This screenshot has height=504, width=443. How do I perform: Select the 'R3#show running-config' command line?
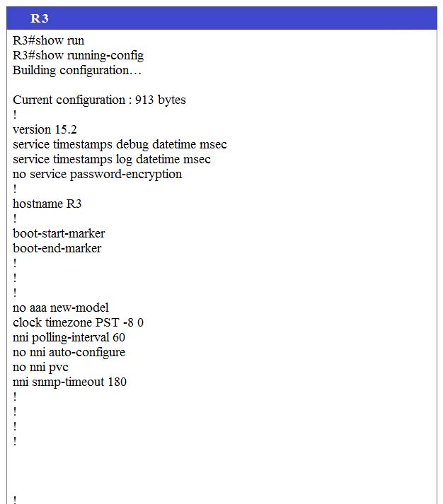point(78,56)
